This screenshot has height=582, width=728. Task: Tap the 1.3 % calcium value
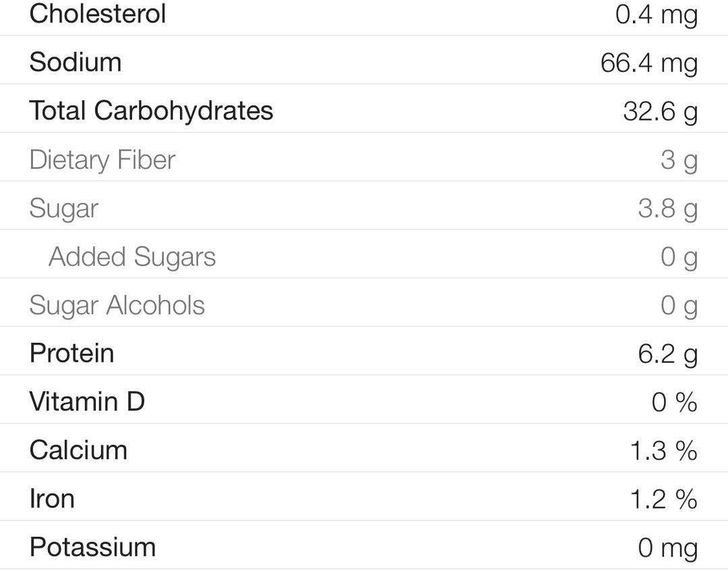[x=663, y=451]
